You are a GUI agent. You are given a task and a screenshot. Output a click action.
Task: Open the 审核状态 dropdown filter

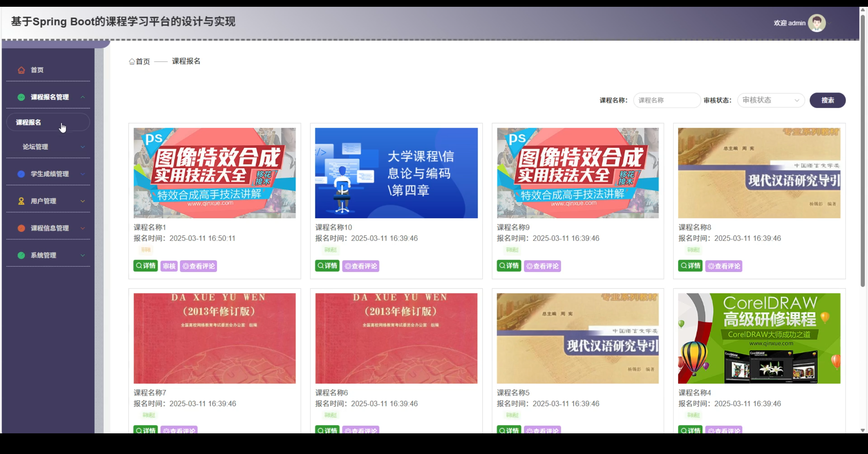pos(770,100)
